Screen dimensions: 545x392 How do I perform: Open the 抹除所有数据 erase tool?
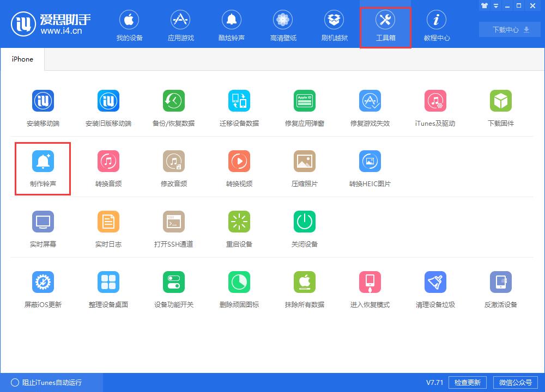[304, 289]
